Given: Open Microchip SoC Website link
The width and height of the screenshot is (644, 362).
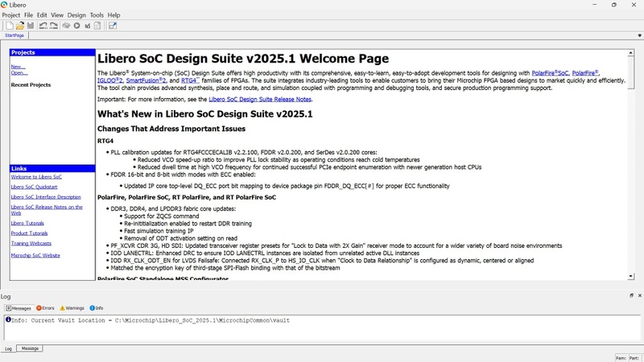Looking at the screenshot, I should coord(35,255).
